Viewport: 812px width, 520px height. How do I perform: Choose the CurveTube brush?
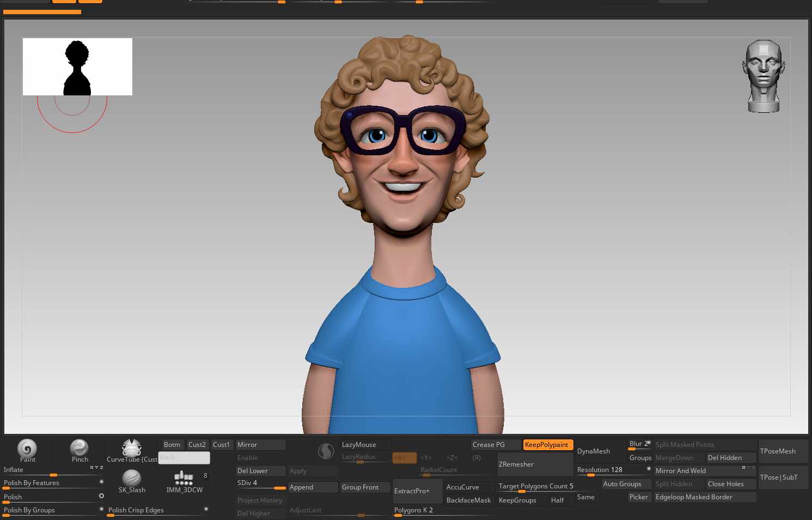[x=132, y=449]
